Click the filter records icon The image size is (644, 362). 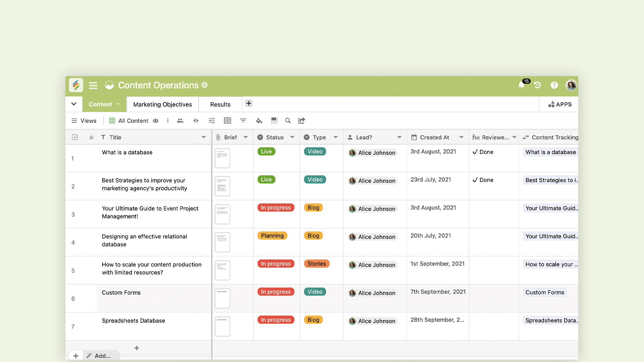[x=243, y=121]
